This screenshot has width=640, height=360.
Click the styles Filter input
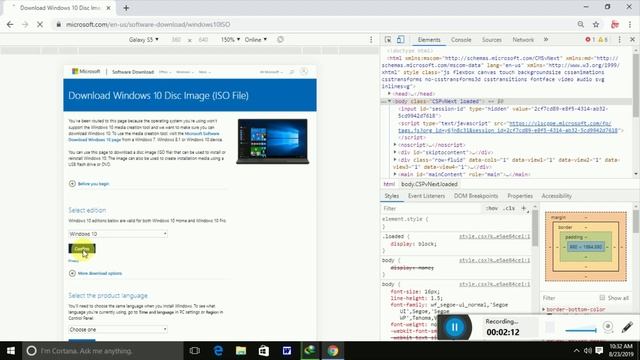(431, 208)
